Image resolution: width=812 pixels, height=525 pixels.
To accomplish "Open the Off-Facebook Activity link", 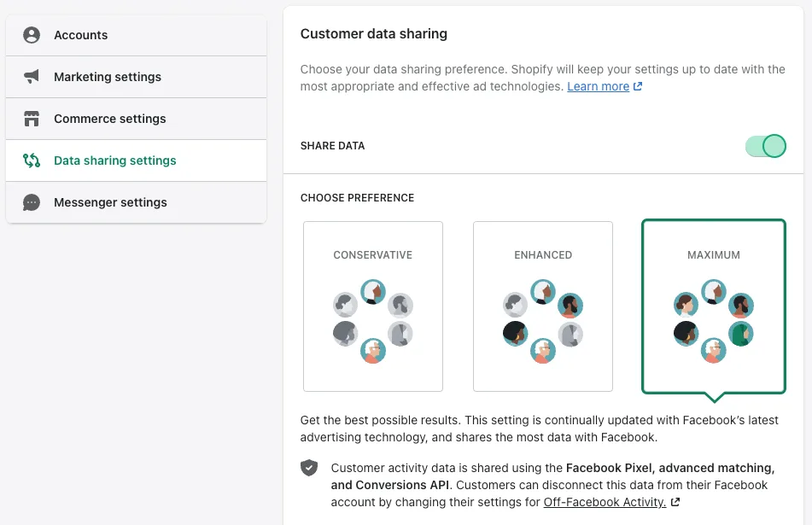I will (x=605, y=502).
